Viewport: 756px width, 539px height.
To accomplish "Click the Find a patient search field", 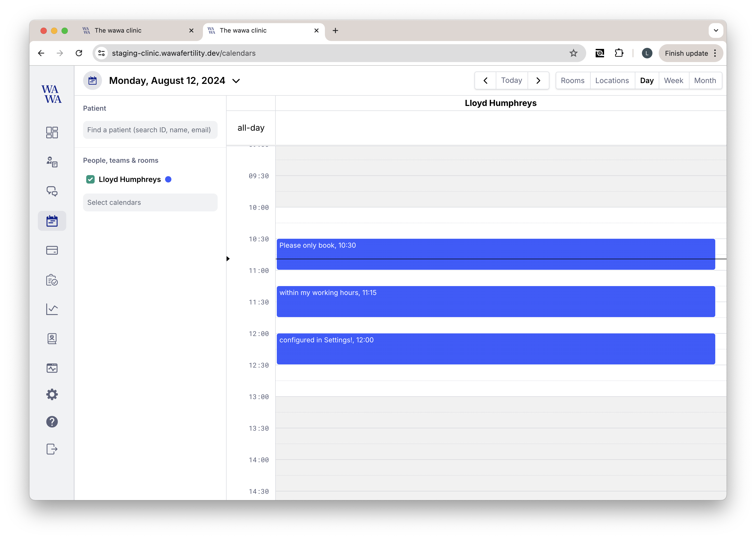I will pyautogui.click(x=150, y=130).
